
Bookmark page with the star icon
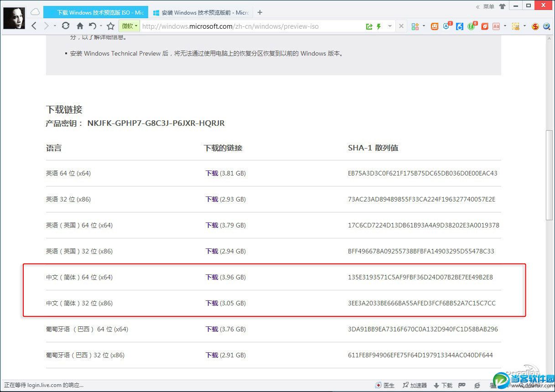[110, 26]
